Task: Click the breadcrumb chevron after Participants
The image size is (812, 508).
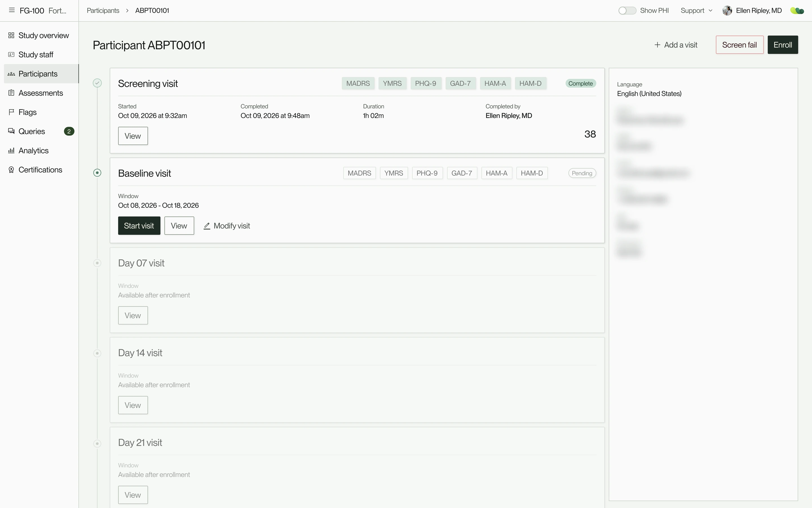Action: (127, 11)
